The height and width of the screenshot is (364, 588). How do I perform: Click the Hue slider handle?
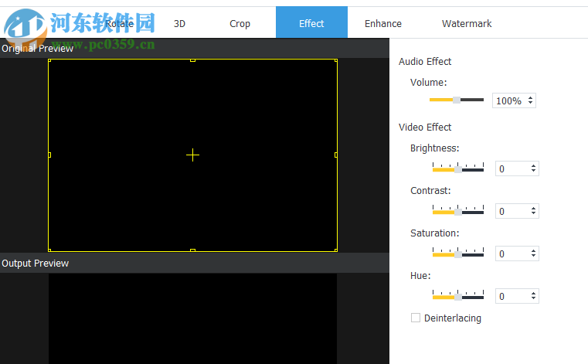click(458, 297)
